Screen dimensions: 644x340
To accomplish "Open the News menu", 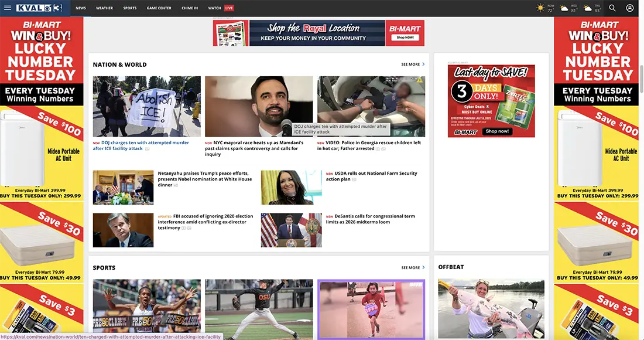I will (x=81, y=8).
